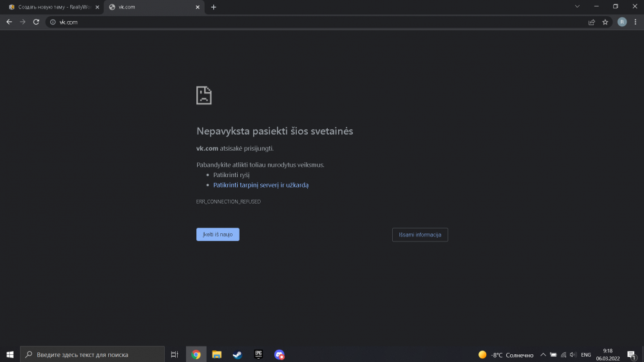
Task: Click the ERR_CONNECTION_REFUSED error code text
Action: [229, 202]
